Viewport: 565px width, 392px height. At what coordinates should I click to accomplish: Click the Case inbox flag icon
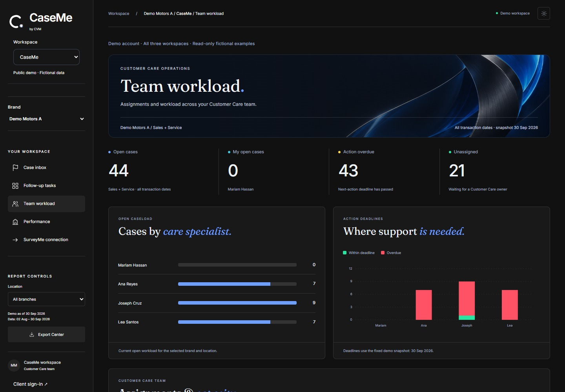pyautogui.click(x=15, y=167)
